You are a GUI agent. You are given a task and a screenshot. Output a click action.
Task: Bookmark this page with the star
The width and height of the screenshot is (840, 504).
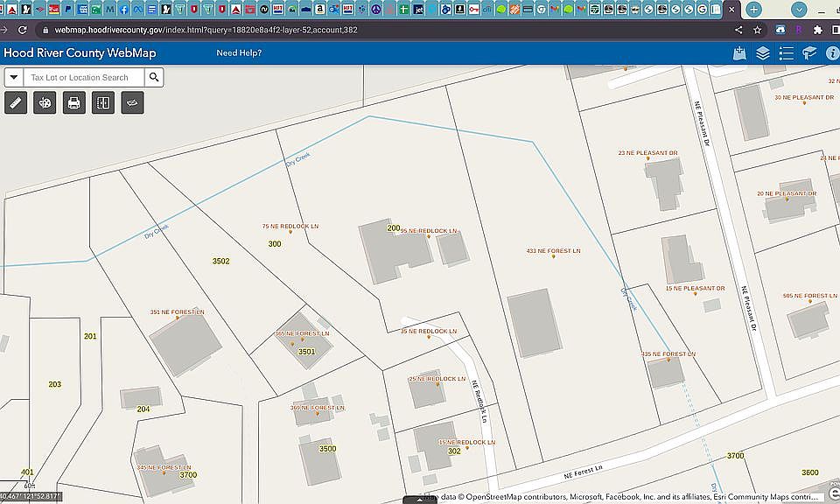pos(757,30)
